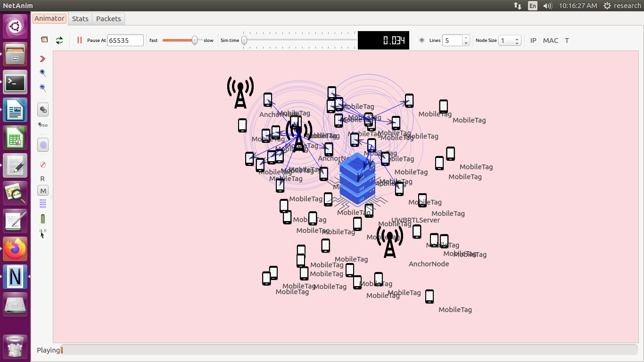Switch to the Stats tab

[80, 19]
